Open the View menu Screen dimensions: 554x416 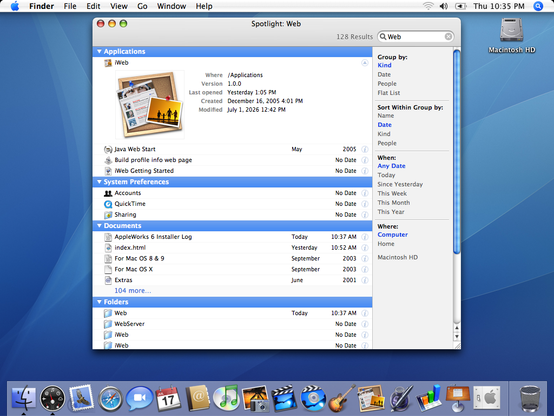(x=118, y=6)
